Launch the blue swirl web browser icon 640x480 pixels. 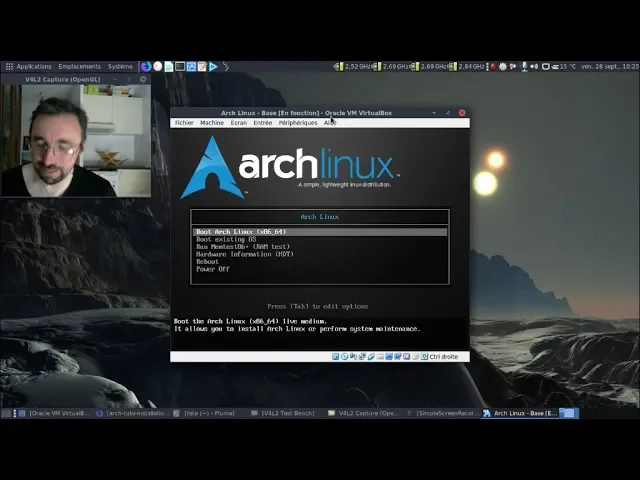(146, 67)
